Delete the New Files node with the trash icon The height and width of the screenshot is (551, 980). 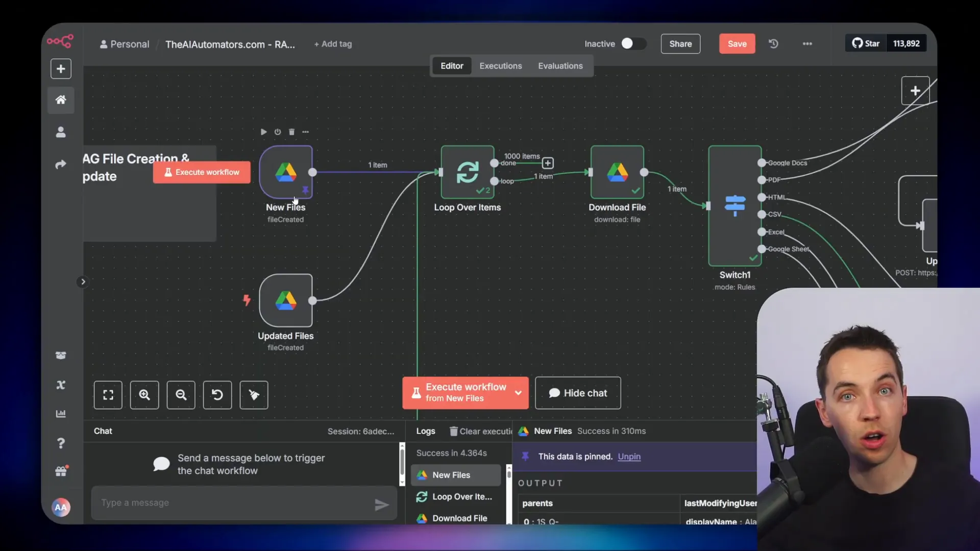[291, 132]
